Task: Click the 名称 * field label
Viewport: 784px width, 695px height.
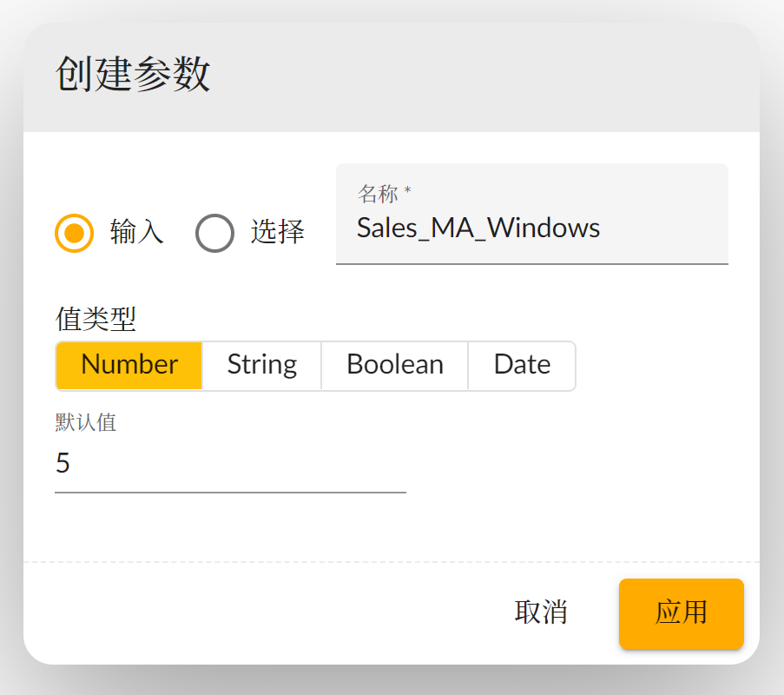Action: [x=384, y=193]
